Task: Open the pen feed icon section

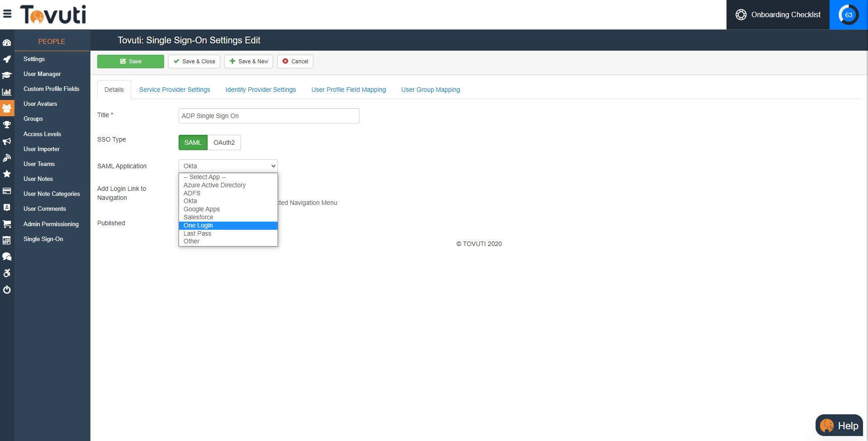Action: click(7, 157)
